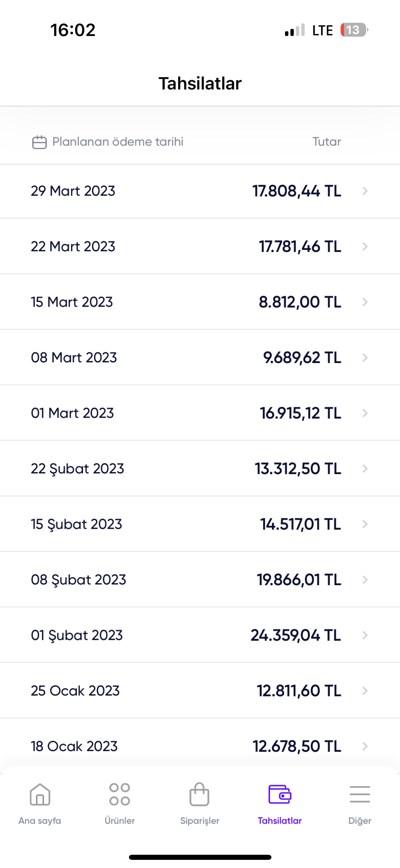The width and height of the screenshot is (400, 868).
Task: Tap the cellular signal bars icon
Action: pyautogui.click(x=295, y=30)
